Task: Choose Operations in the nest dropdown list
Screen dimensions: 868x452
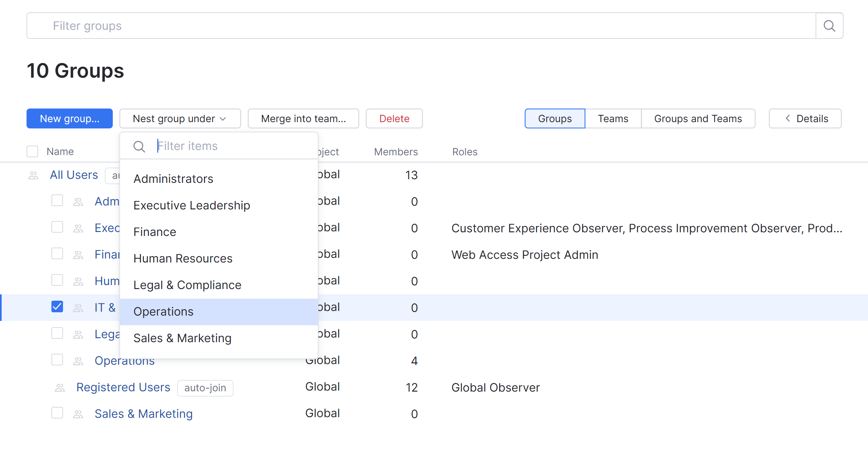Action: coord(164,312)
